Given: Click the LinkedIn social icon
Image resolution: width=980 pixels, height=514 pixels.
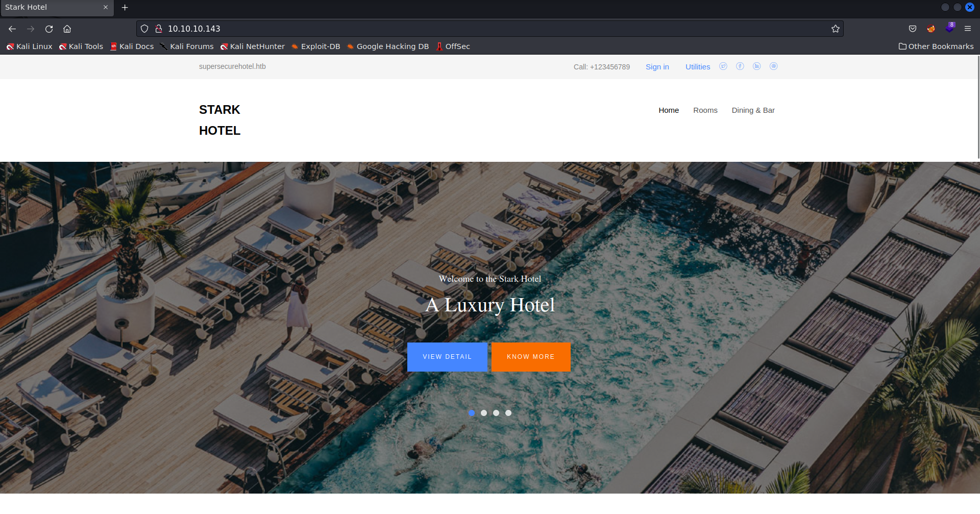Looking at the screenshot, I should [757, 66].
